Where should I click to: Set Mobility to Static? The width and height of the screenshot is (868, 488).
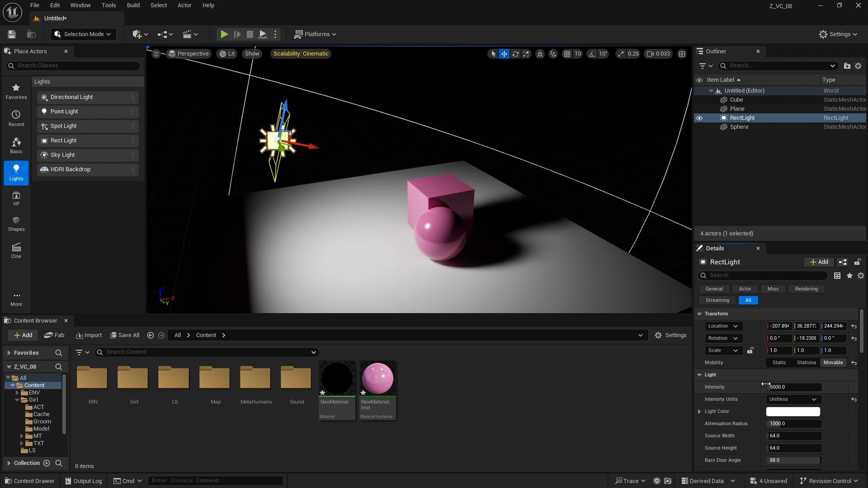click(779, 363)
